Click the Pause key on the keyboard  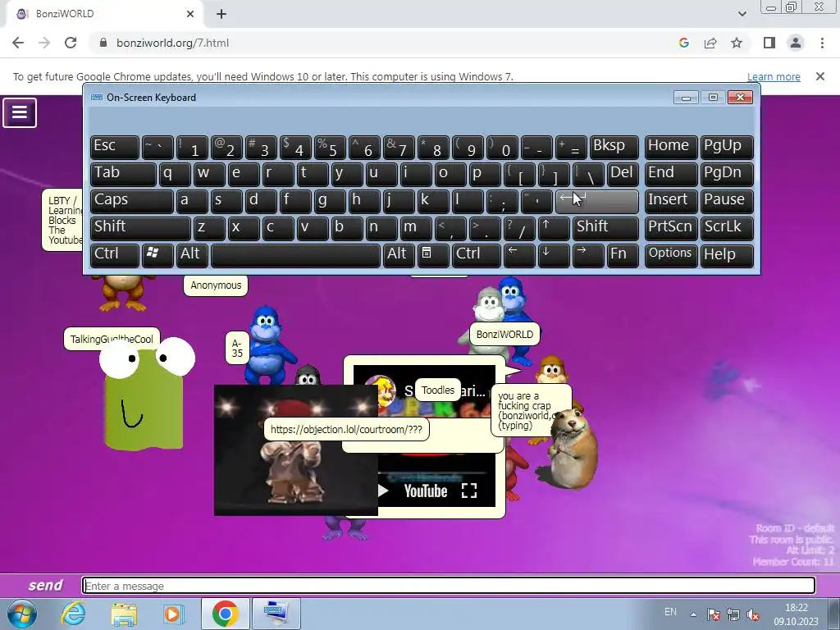point(727,201)
